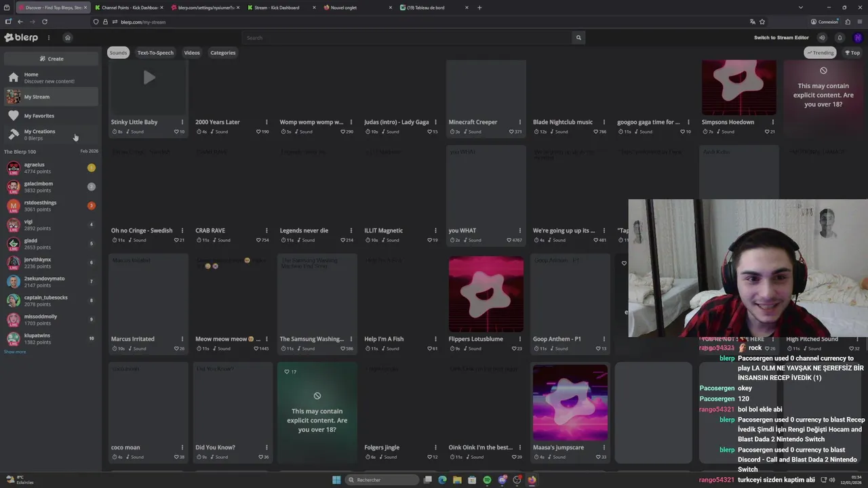The image size is (868, 488).
Task: Select the Categories tab
Action: 223,53
